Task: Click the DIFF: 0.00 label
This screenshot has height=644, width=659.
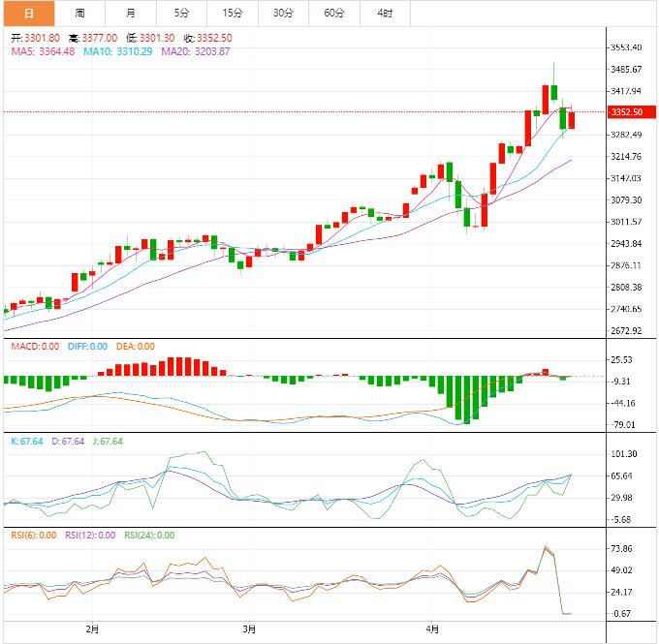Action: tap(86, 347)
